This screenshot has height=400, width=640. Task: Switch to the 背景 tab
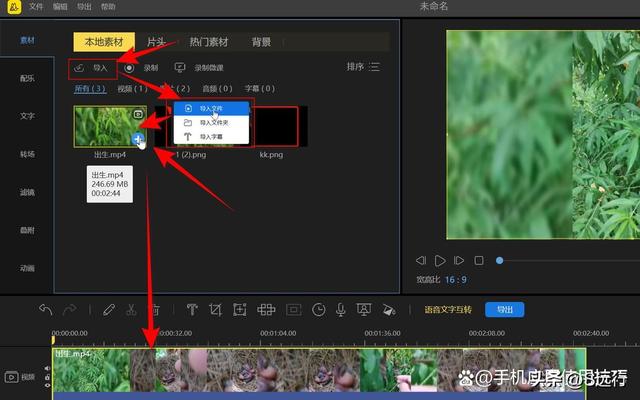click(x=261, y=42)
